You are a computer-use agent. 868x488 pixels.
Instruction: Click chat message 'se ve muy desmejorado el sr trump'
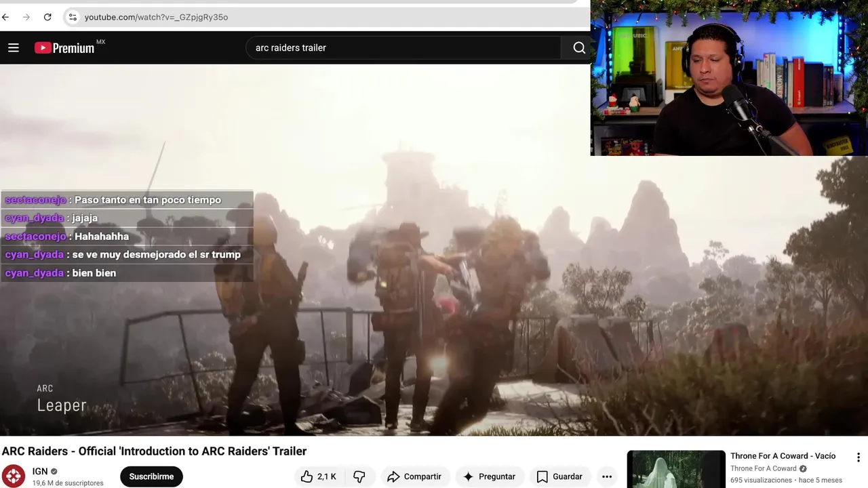coord(157,255)
